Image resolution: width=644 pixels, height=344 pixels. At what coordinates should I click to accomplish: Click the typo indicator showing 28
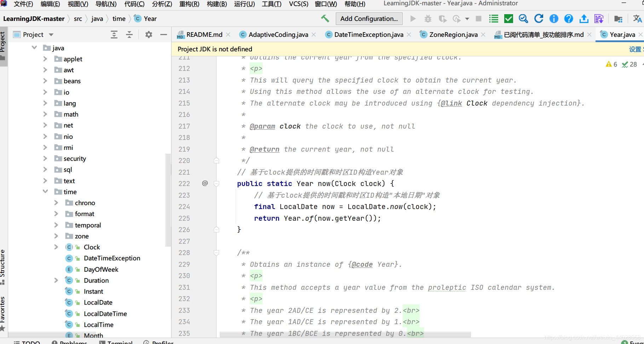coord(629,64)
